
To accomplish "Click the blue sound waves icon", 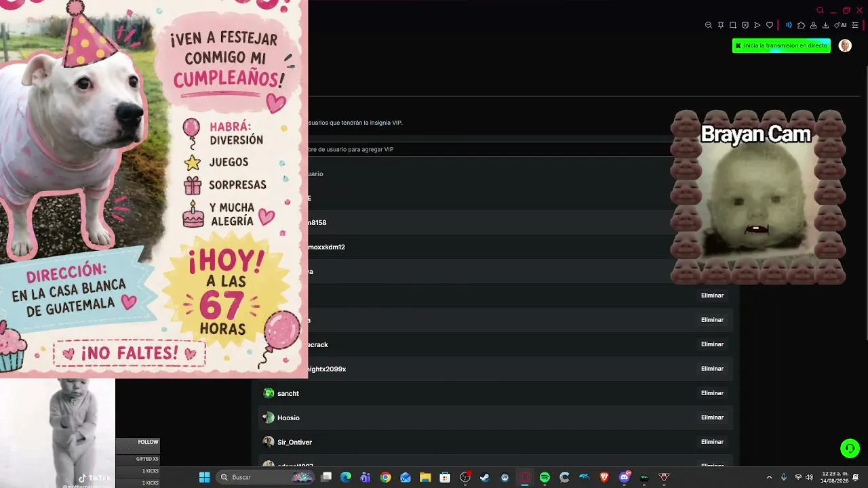I will 789,25.
